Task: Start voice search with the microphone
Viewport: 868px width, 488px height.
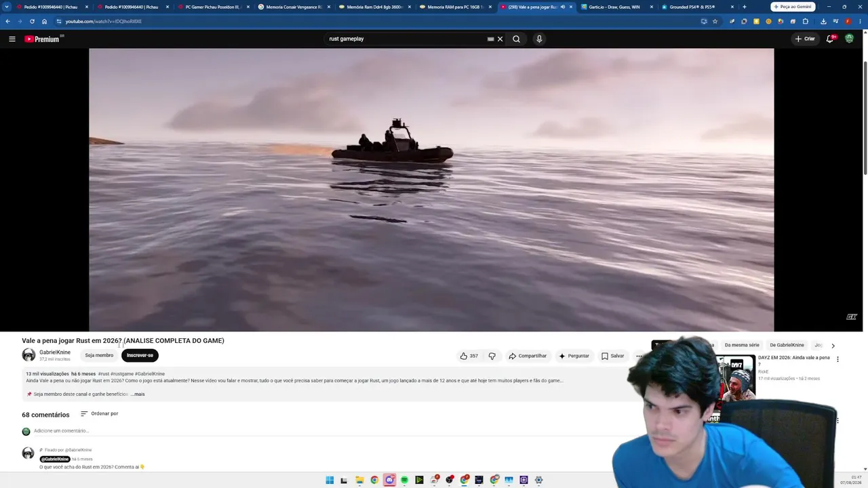Action: tap(539, 39)
